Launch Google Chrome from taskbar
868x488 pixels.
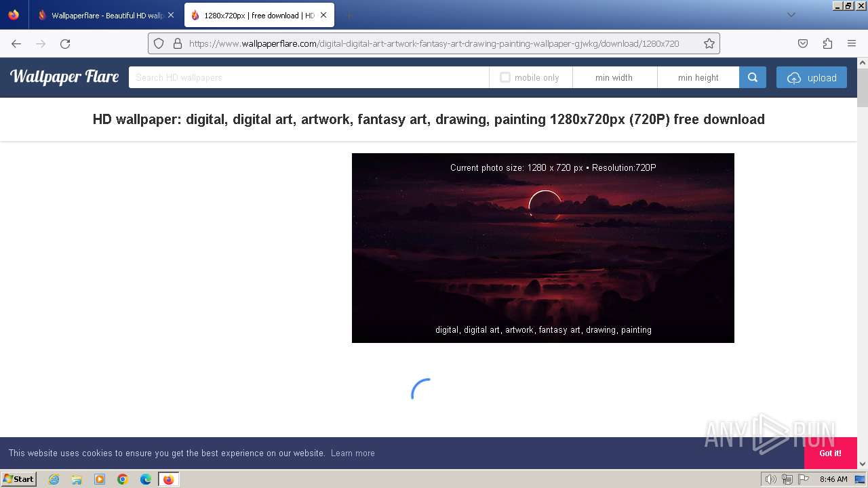(x=123, y=479)
